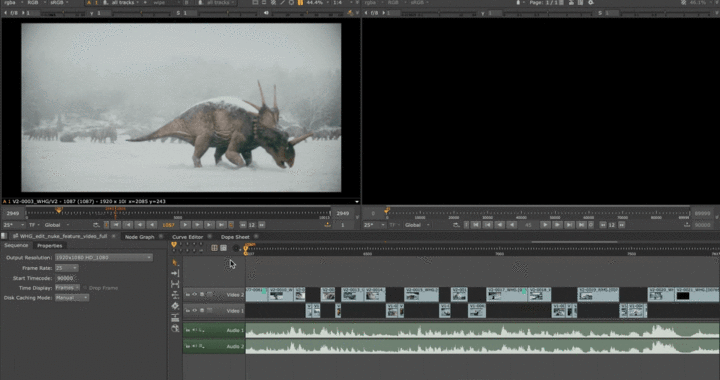This screenshot has height=380, width=720.
Task: Pick the fourth timeline edit tool with opposing arrows
Action: pyautogui.click(x=175, y=295)
